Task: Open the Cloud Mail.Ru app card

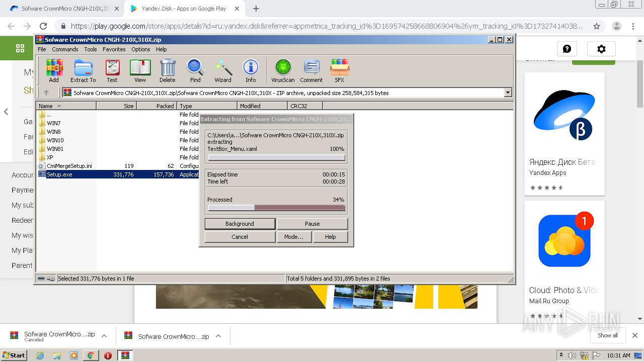Action: click(x=564, y=260)
